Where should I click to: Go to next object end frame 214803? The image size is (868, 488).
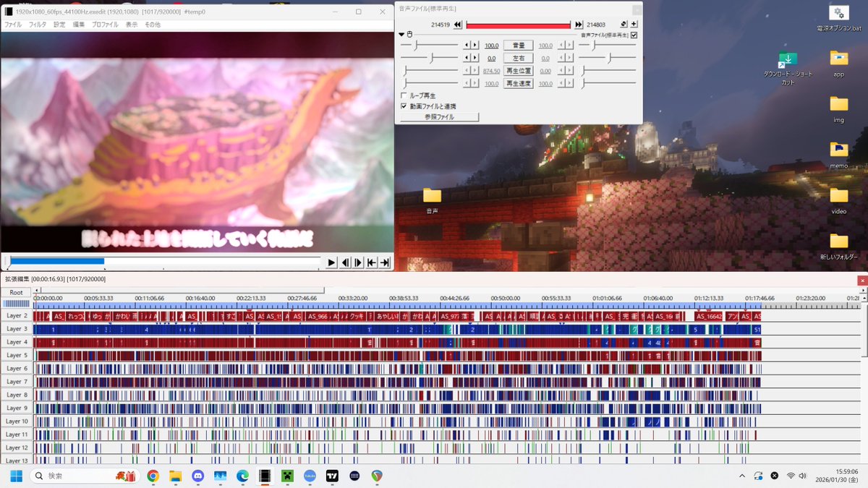pyautogui.click(x=579, y=25)
